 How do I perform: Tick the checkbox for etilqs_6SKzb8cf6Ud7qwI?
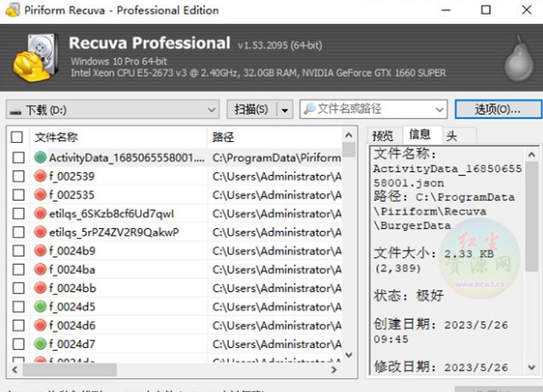pos(18,213)
